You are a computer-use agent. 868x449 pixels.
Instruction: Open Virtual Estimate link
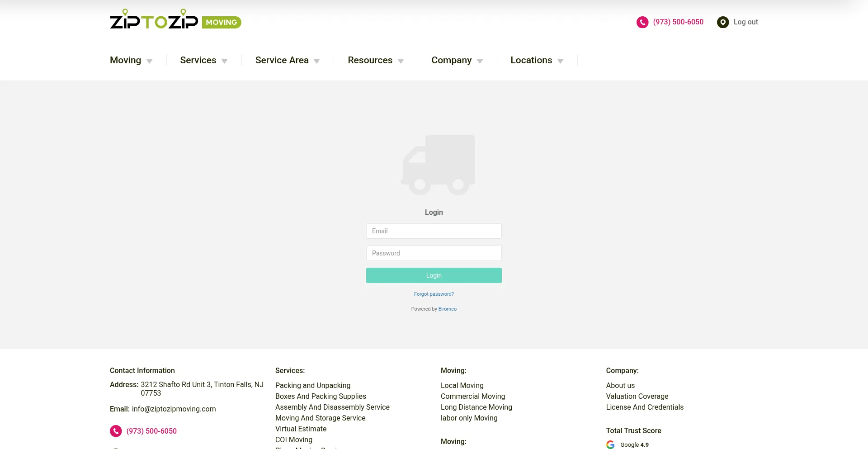[x=301, y=429]
